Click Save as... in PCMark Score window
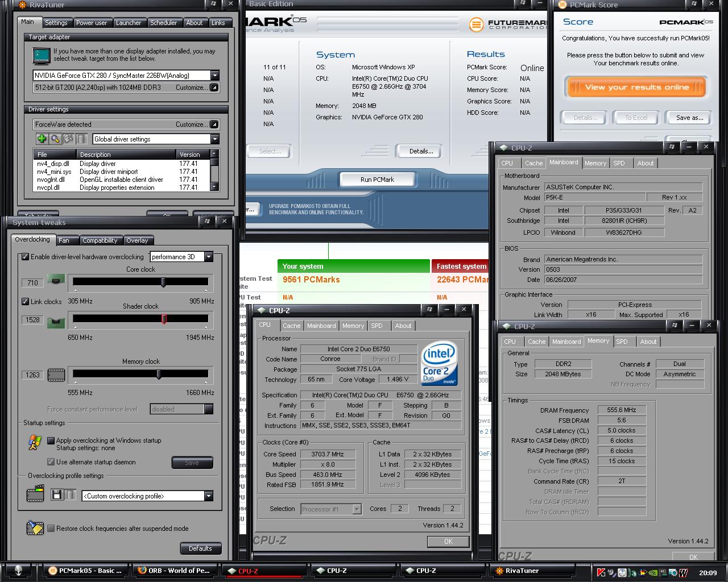The image size is (728, 582). tap(689, 118)
